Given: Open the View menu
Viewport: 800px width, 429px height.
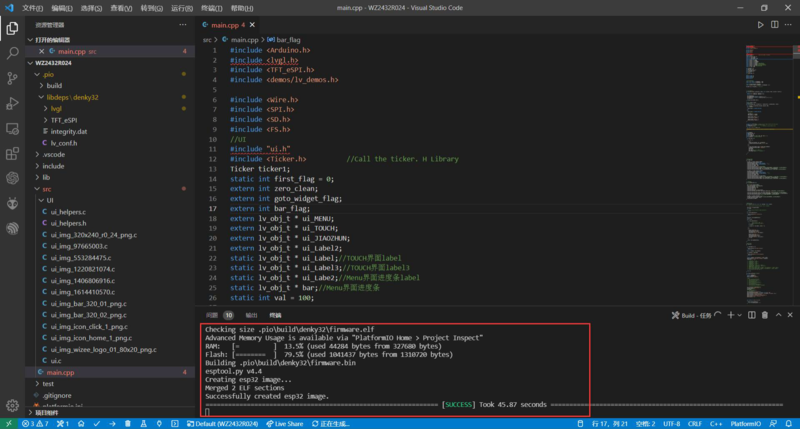Looking at the screenshot, I should coord(121,8).
